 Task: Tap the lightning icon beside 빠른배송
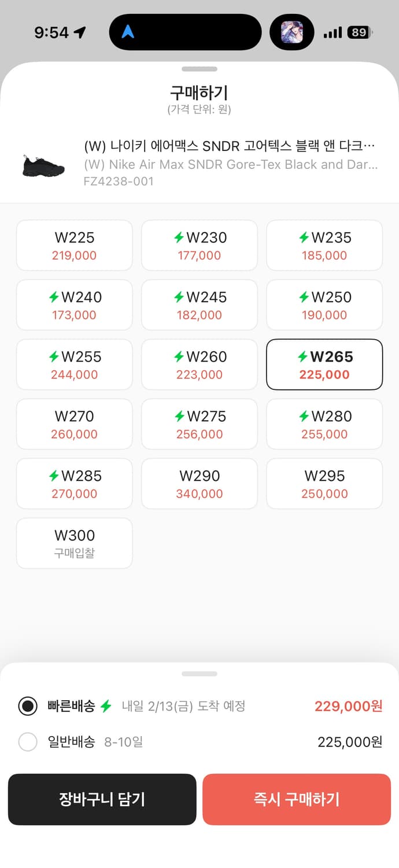pyautogui.click(x=106, y=706)
